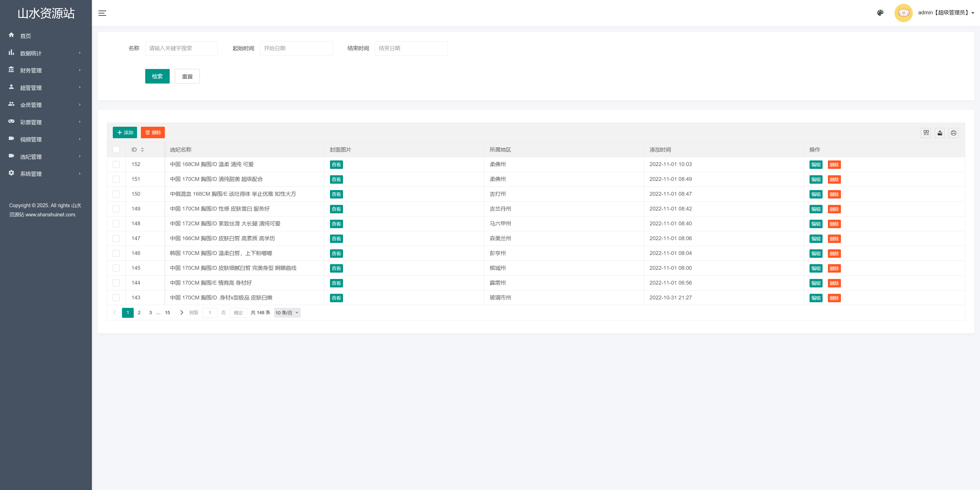Viewport: 980px width, 490px height.
Task: Check the row with ID 147
Action: (x=116, y=238)
